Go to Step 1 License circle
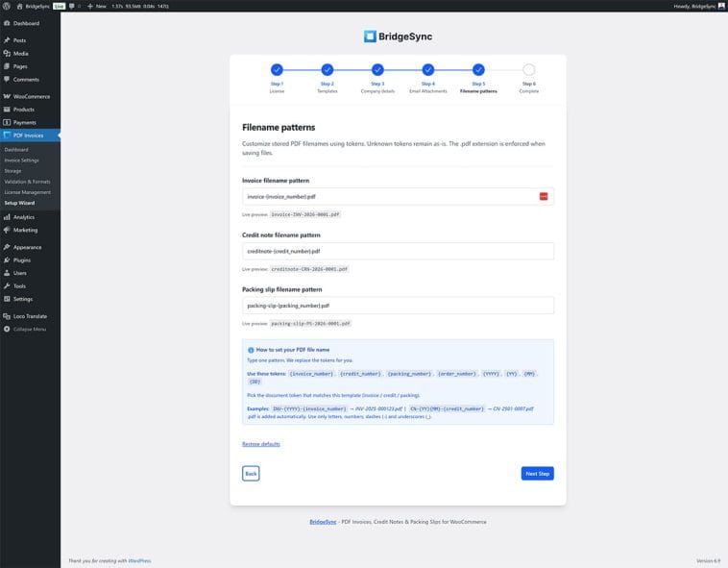This screenshot has width=728, height=568. tap(277, 69)
